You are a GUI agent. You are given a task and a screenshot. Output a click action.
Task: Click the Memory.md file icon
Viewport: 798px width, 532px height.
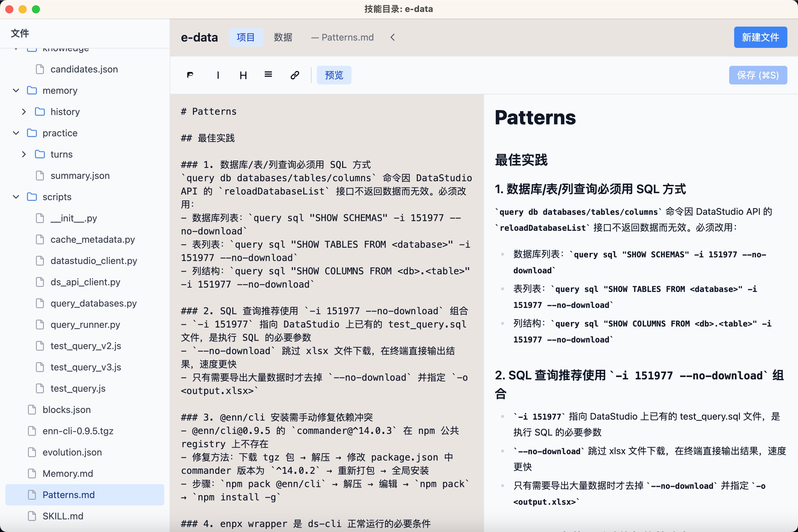tap(32, 473)
